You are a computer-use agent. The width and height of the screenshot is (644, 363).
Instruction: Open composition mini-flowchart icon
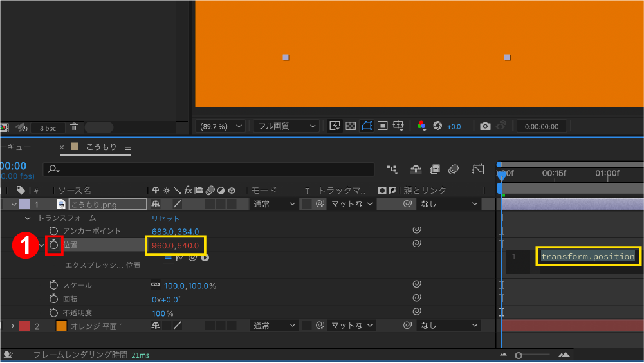click(391, 169)
